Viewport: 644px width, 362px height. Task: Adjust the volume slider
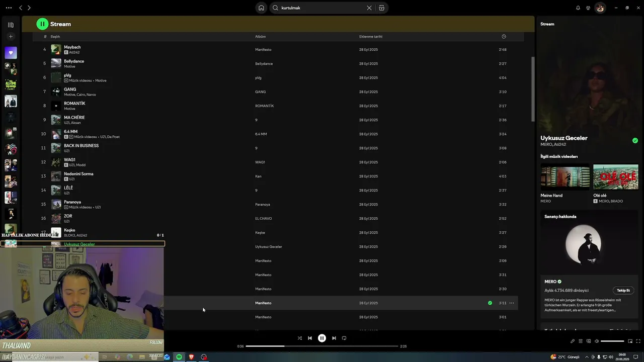tap(612, 341)
